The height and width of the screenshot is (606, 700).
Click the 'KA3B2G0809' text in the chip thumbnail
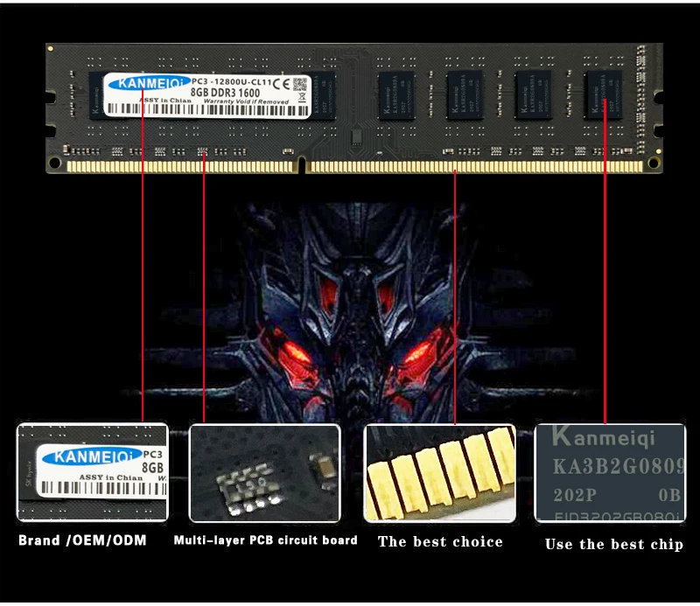(x=619, y=467)
